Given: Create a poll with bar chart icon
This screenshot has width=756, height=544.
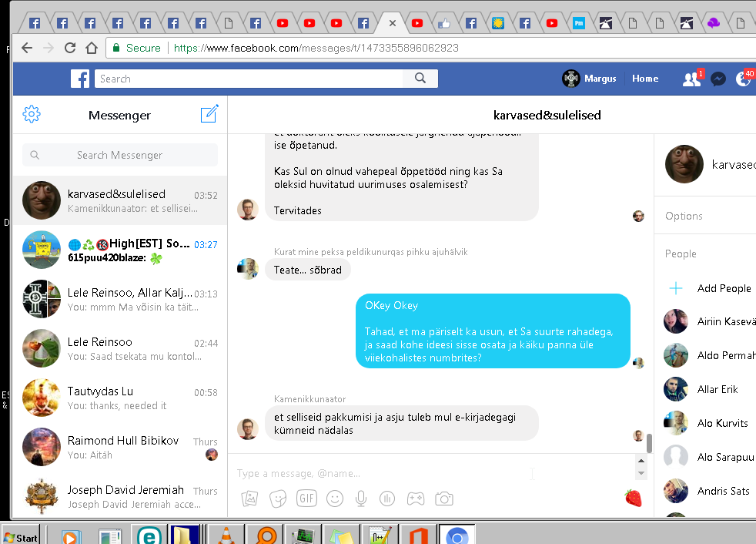Looking at the screenshot, I should click(387, 498).
